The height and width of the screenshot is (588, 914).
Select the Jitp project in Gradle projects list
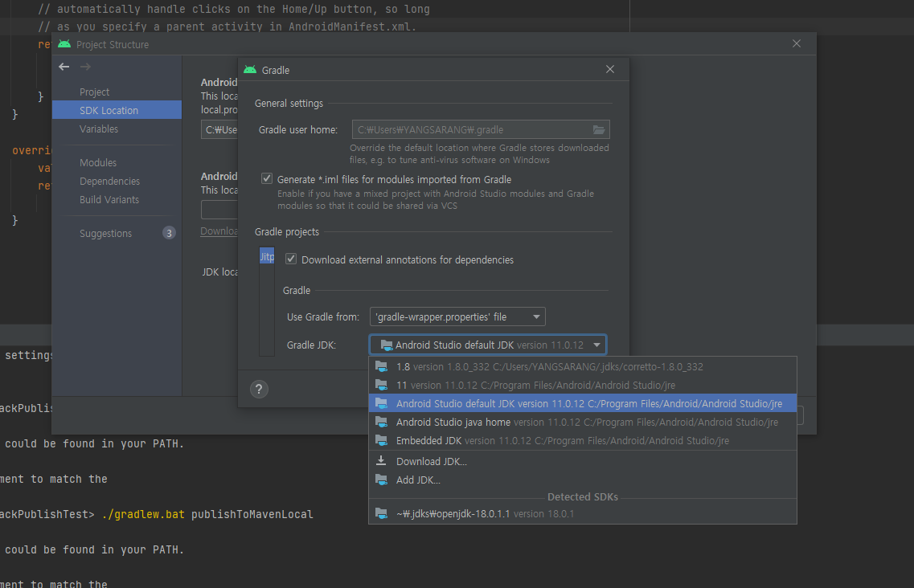tap(266, 256)
